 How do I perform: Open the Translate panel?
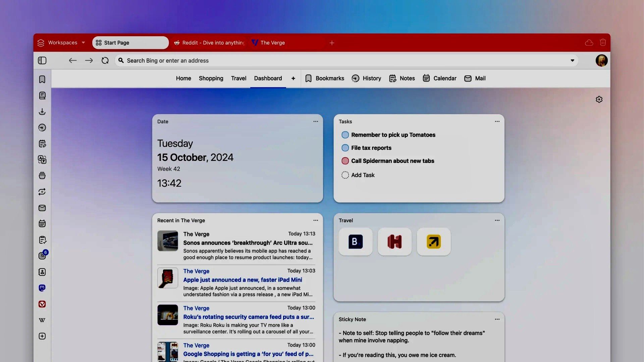point(42,160)
